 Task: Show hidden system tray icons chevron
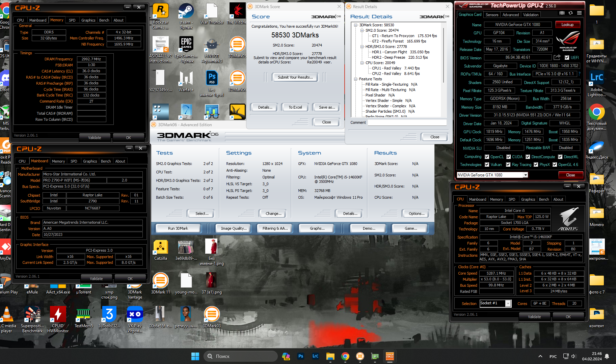point(540,356)
